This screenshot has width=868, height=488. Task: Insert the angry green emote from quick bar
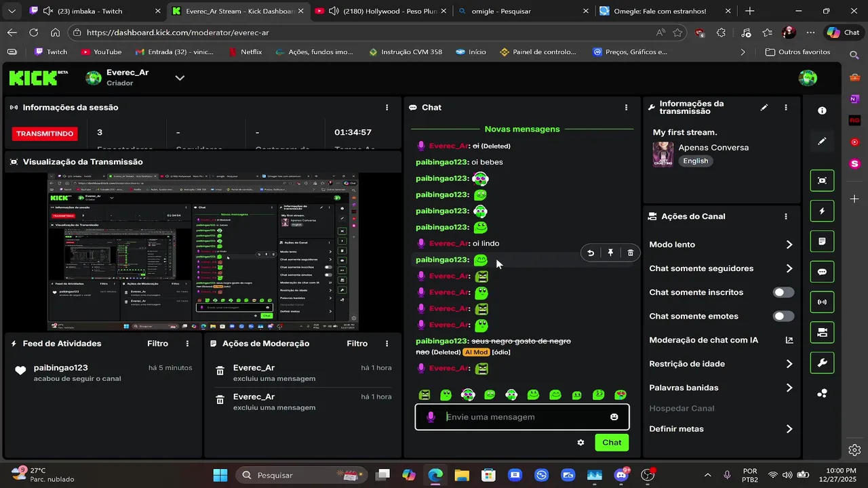(425, 394)
